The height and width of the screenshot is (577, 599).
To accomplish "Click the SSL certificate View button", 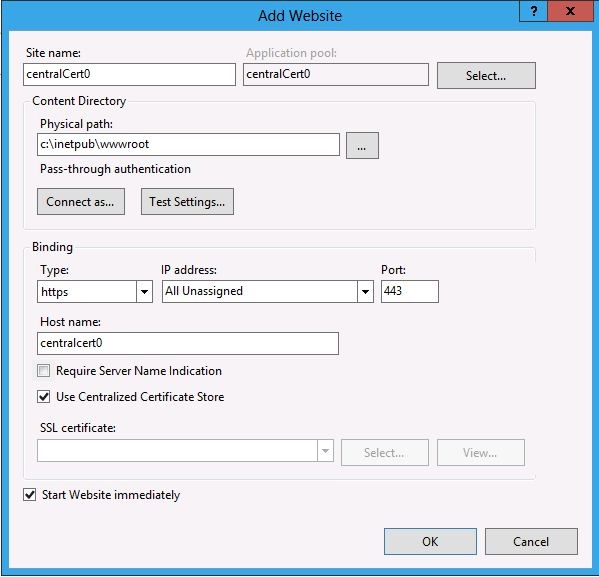I will tap(481, 452).
